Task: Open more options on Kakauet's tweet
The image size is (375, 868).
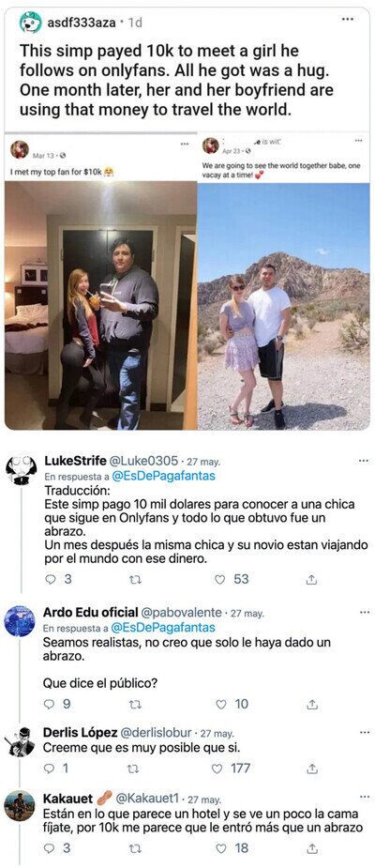Action: [x=364, y=797]
